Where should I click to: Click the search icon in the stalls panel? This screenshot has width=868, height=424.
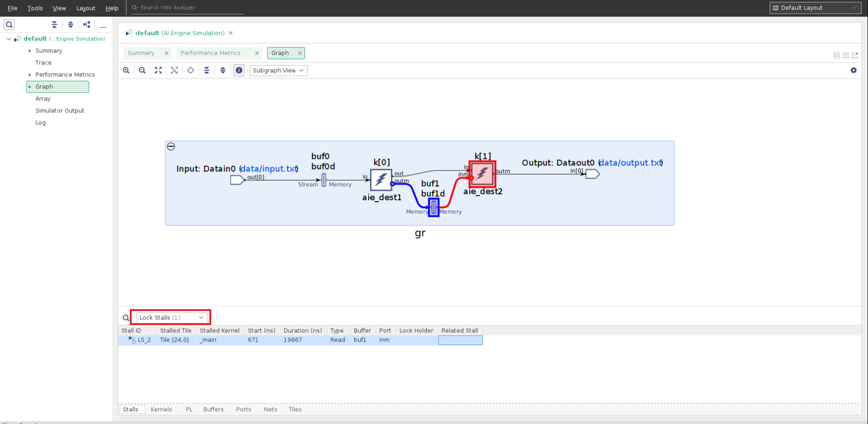point(126,318)
